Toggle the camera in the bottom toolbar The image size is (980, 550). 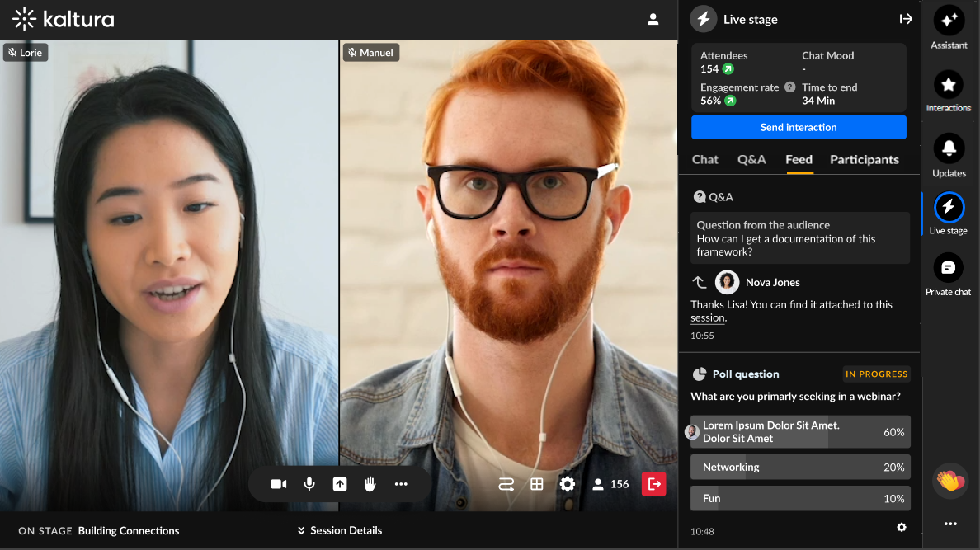pos(279,484)
